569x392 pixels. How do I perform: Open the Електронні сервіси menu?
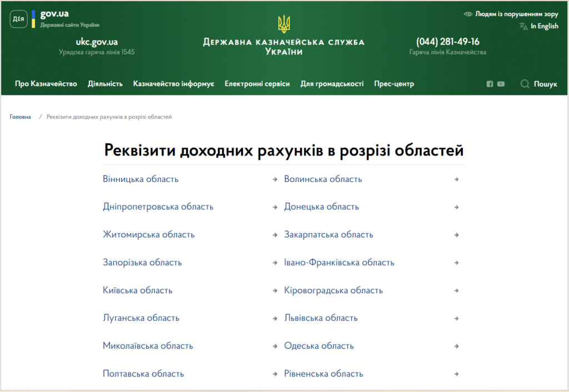[257, 84]
